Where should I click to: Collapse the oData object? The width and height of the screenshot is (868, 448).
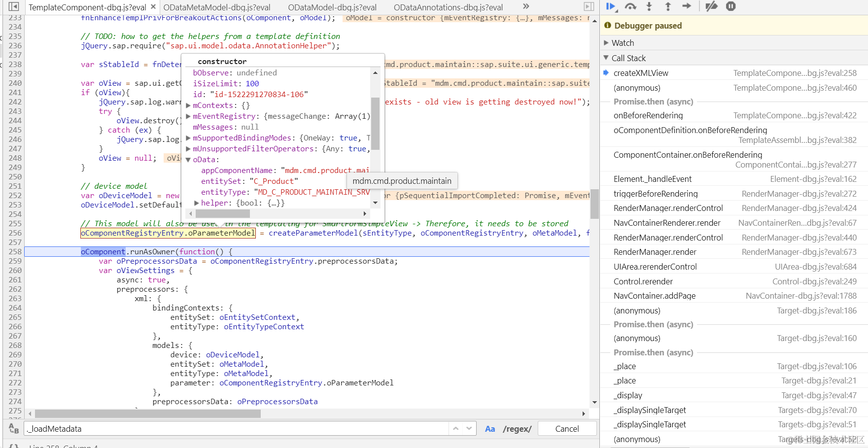pos(188,160)
